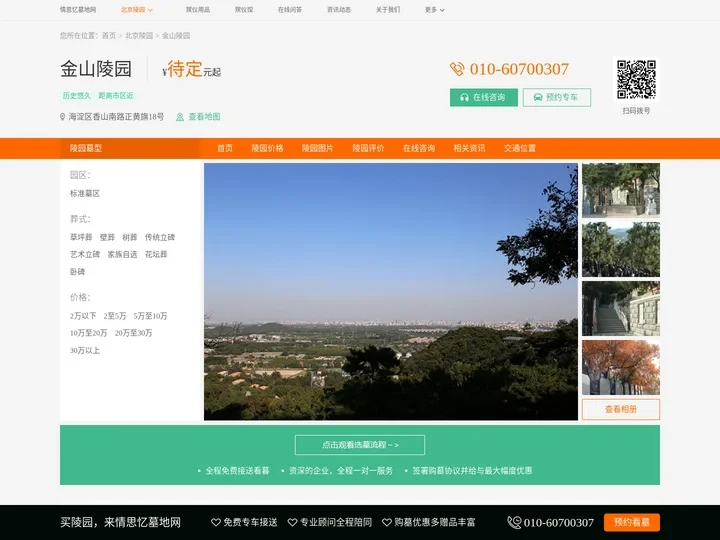Filter by 壁葬 burial style
The height and width of the screenshot is (540, 720).
point(107,237)
